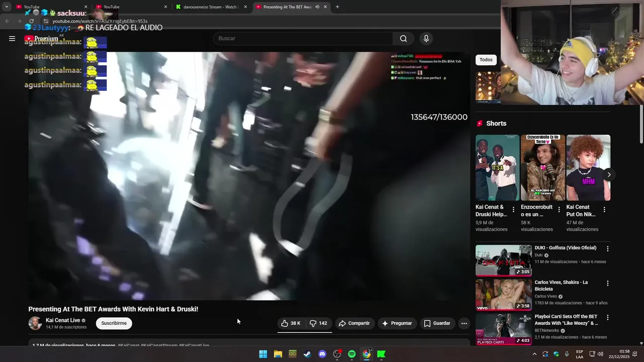
Task: Save the video with Guardar
Action: tap(437, 323)
